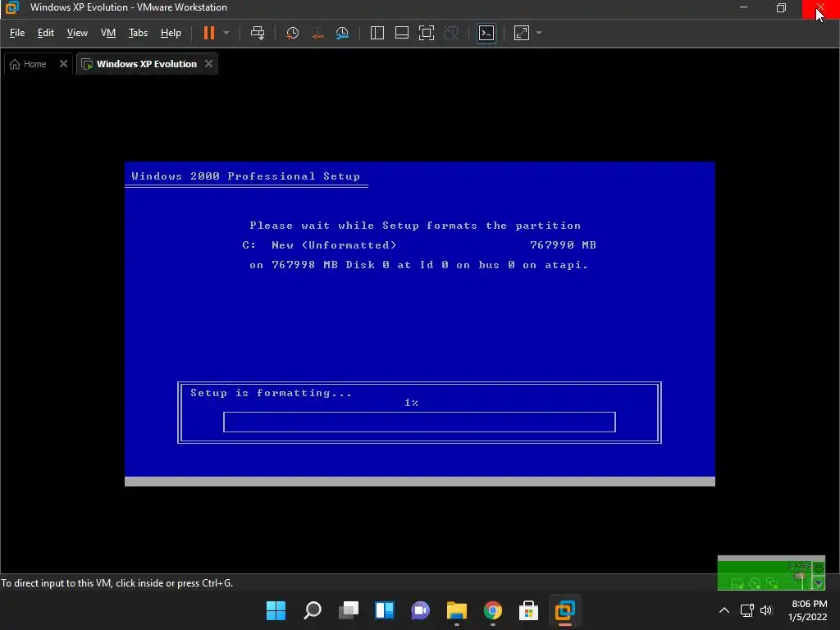Open network settings from the tray
Screen dimensions: 840x630
[746, 610]
